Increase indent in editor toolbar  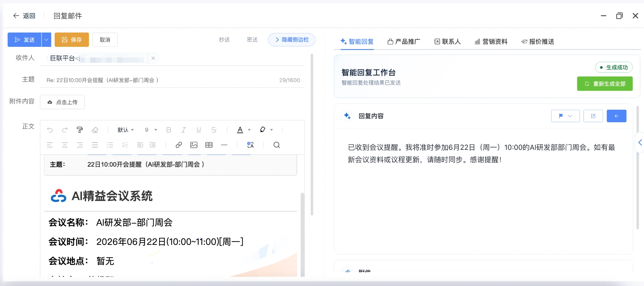click(153, 145)
